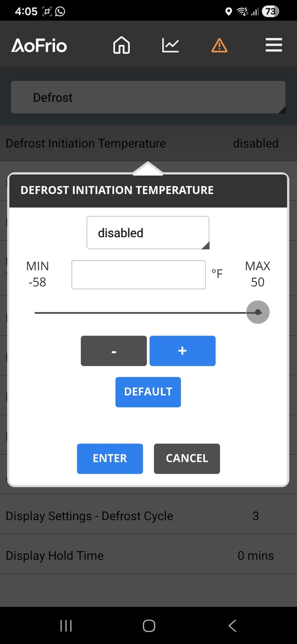The image size is (297, 644).
Task: Restore the DEFAULT temperature value
Action: pos(148,391)
